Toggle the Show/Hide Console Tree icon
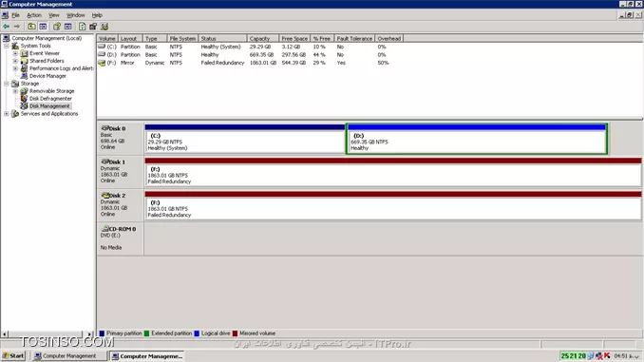The width and height of the screenshot is (644, 362). pos(43,27)
